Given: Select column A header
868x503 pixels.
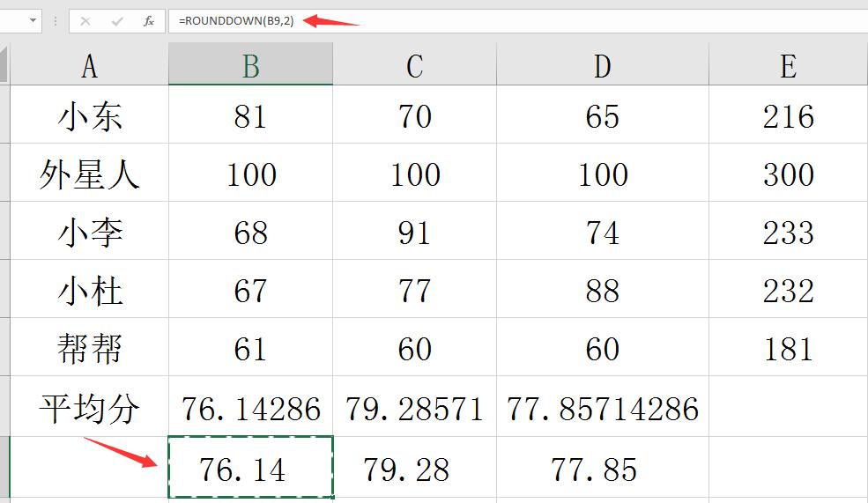Looking at the screenshot, I should point(89,64).
